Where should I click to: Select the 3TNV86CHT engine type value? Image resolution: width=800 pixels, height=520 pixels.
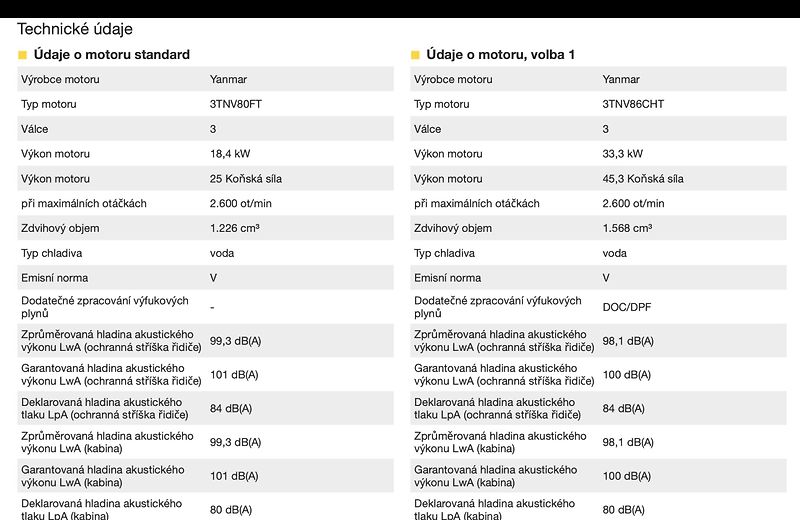tap(633, 104)
